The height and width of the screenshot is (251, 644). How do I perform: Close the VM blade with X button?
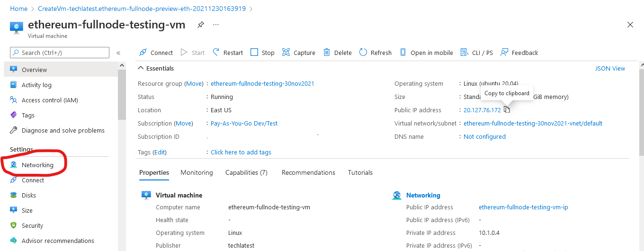click(630, 25)
